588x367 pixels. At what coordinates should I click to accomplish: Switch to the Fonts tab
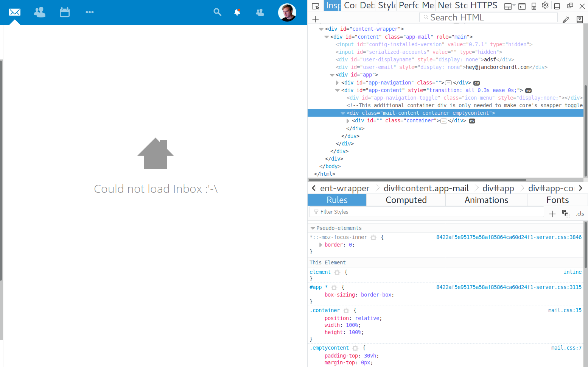(x=557, y=200)
